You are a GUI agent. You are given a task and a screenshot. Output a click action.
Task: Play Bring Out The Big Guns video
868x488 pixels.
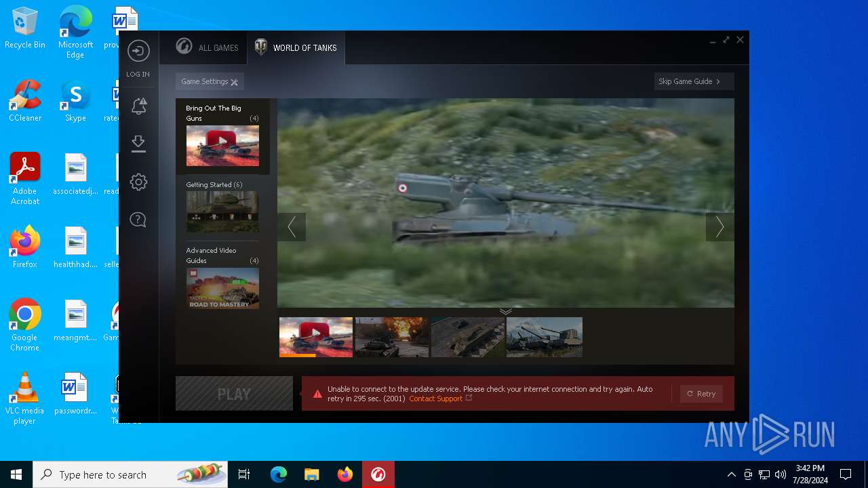(222, 146)
